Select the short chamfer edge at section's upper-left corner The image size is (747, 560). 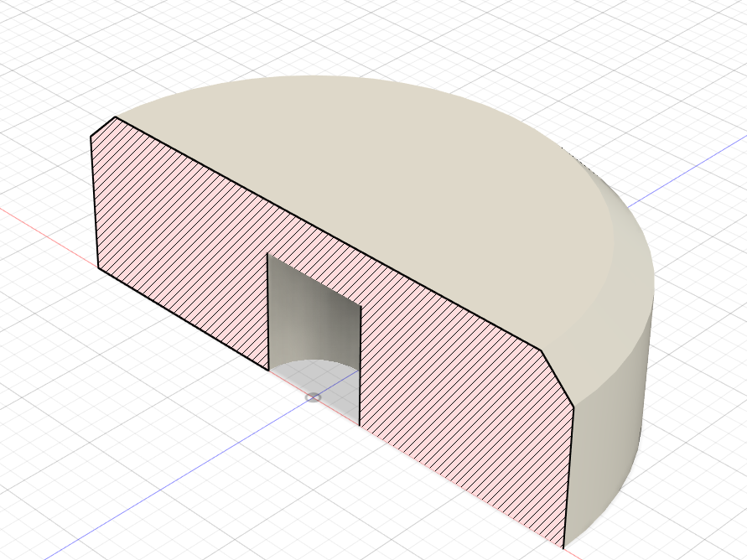pyautogui.click(x=103, y=127)
